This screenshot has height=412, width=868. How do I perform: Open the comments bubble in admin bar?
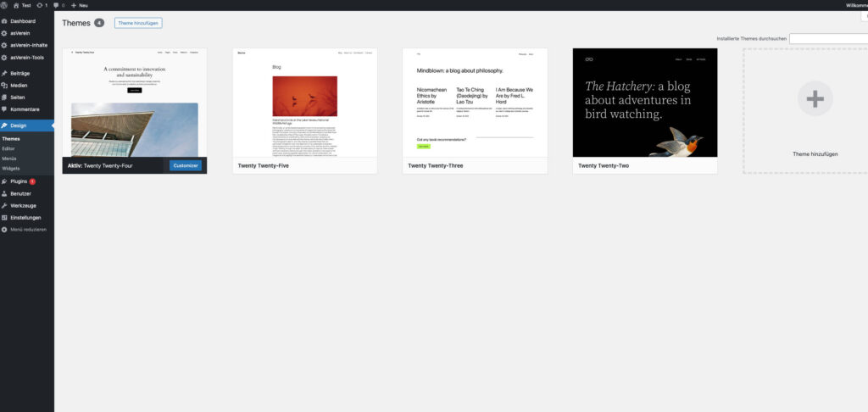click(x=58, y=5)
